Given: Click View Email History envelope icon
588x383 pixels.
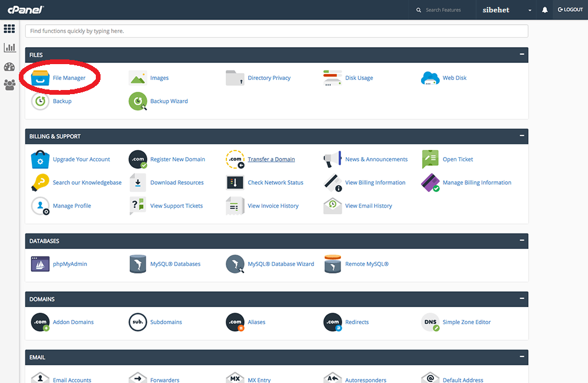Looking at the screenshot, I should click(x=333, y=206).
